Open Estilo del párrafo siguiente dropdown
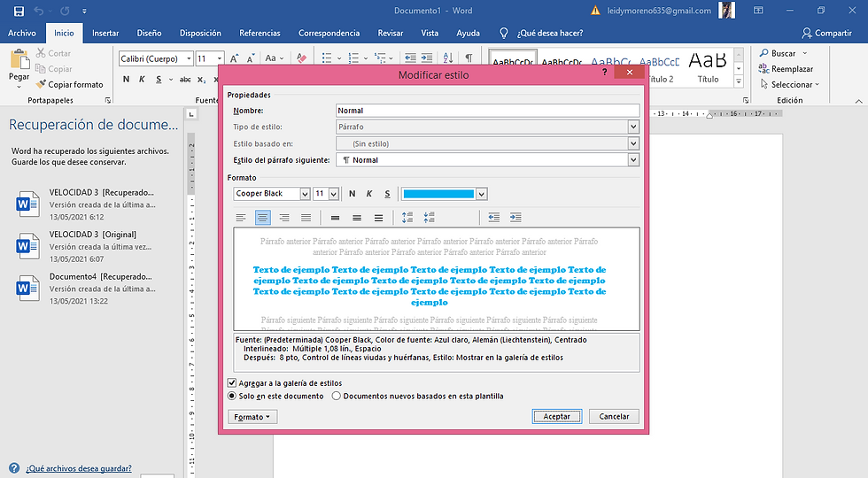Image resolution: width=868 pixels, height=478 pixels. 634,160
